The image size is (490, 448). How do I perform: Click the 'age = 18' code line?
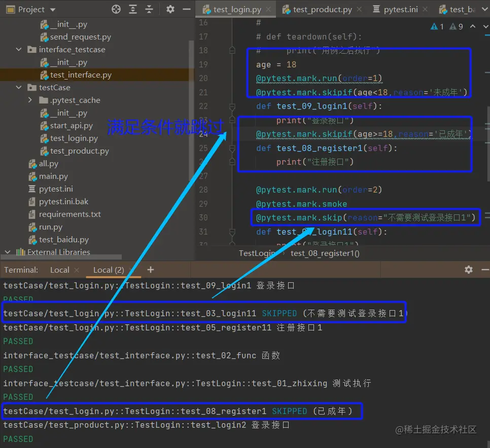(276, 65)
